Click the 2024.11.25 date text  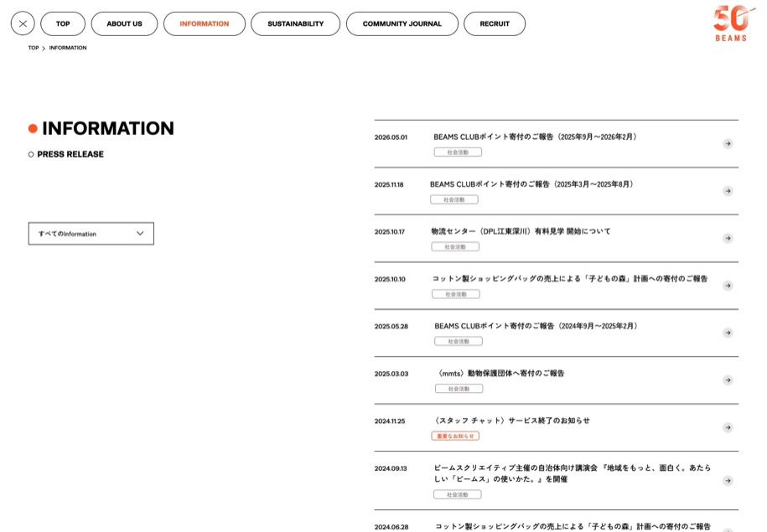[x=390, y=421]
